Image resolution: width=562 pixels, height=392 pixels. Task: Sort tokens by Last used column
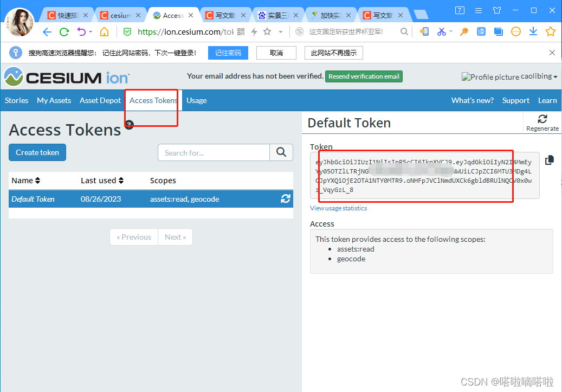(x=102, y=181)
